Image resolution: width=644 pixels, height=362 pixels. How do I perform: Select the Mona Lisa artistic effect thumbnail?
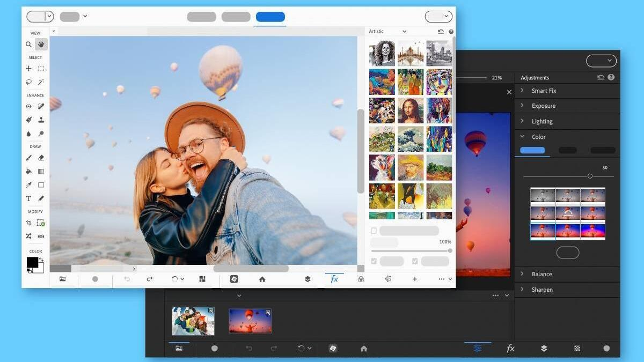pyautogui.click(x=411, y=110)
